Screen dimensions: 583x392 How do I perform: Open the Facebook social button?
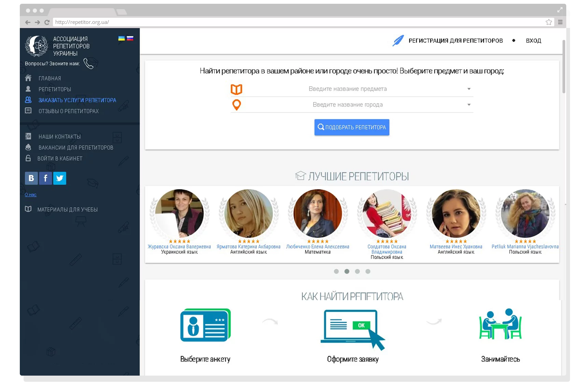[45, 178]
